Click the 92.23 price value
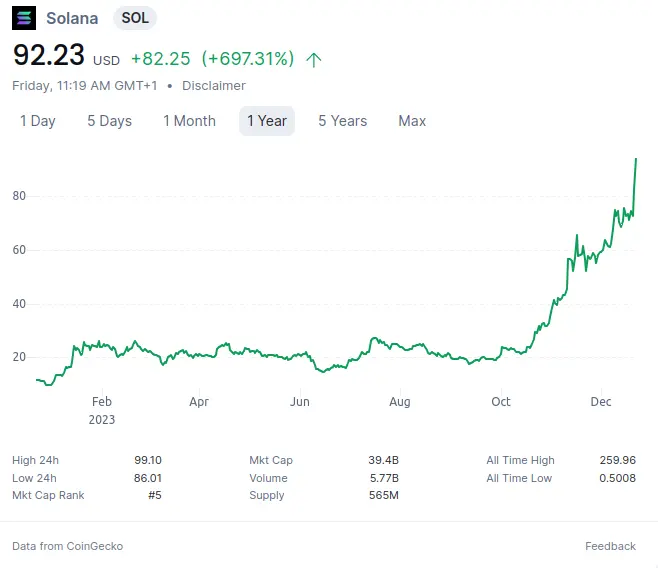 [49, 55]
